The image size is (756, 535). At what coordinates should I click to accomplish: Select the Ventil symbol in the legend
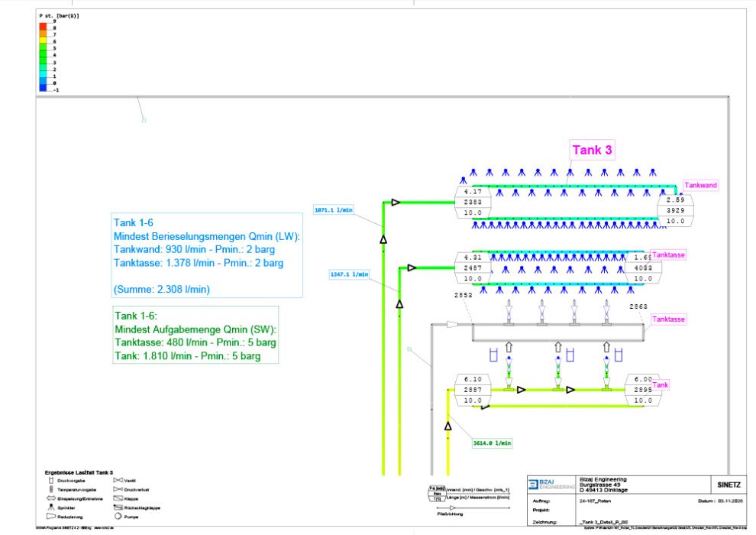(x=118, y=480)
